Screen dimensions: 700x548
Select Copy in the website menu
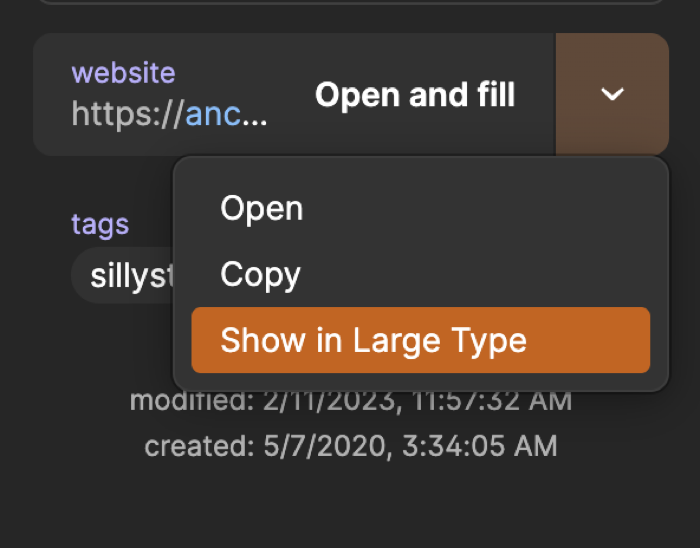pyautogui.click(x=260, y=274)
